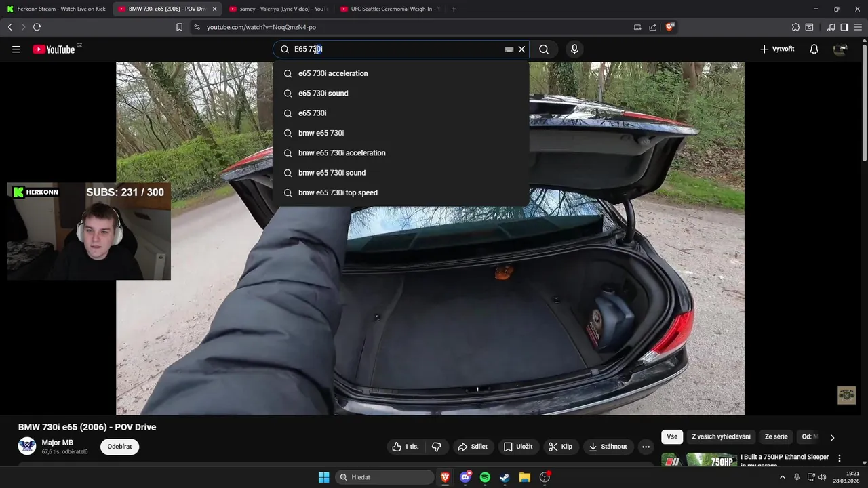Close the BMW 730i e65 tab

[x=215, y=9]
